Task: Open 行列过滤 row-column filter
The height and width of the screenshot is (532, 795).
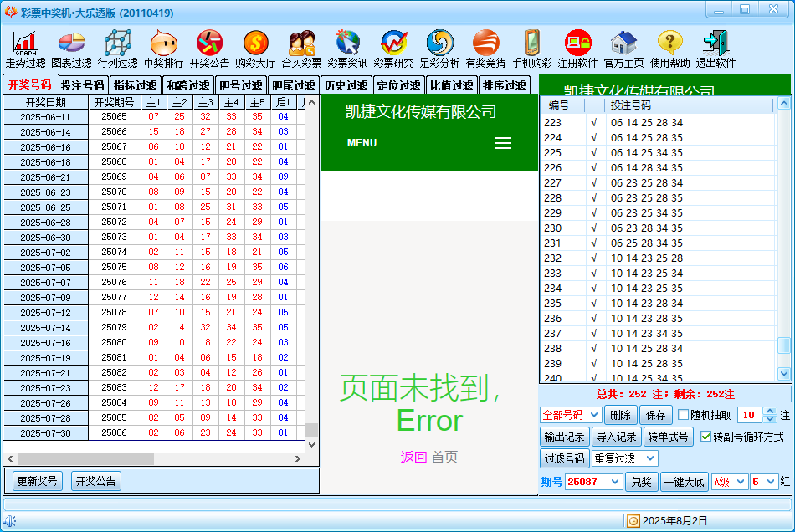Action: [x=117, y=49]
